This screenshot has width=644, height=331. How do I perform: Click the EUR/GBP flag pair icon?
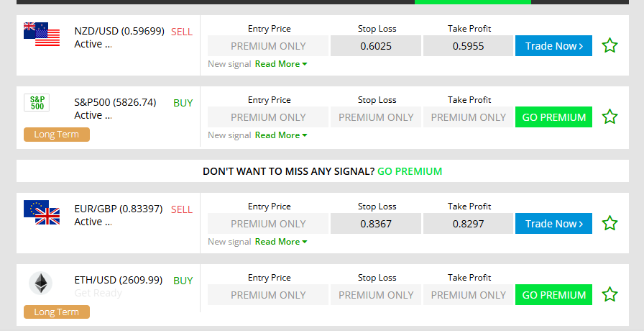(x=42, y=212)
